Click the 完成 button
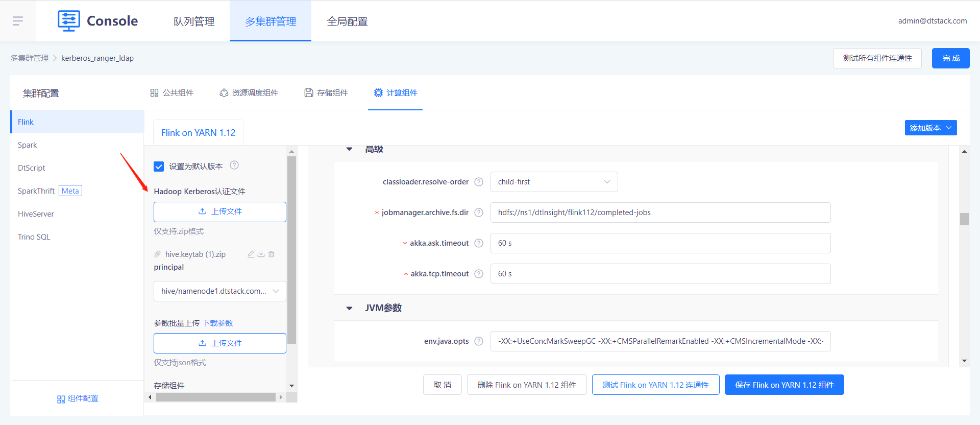The width and height of the screenshot is (980, 425). [x=951, y=58]
